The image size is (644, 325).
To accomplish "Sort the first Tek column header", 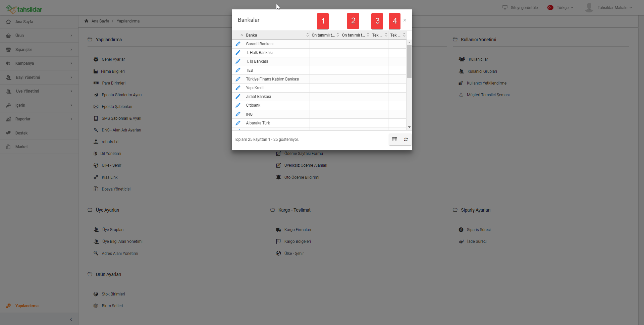I will pos(379,35).
